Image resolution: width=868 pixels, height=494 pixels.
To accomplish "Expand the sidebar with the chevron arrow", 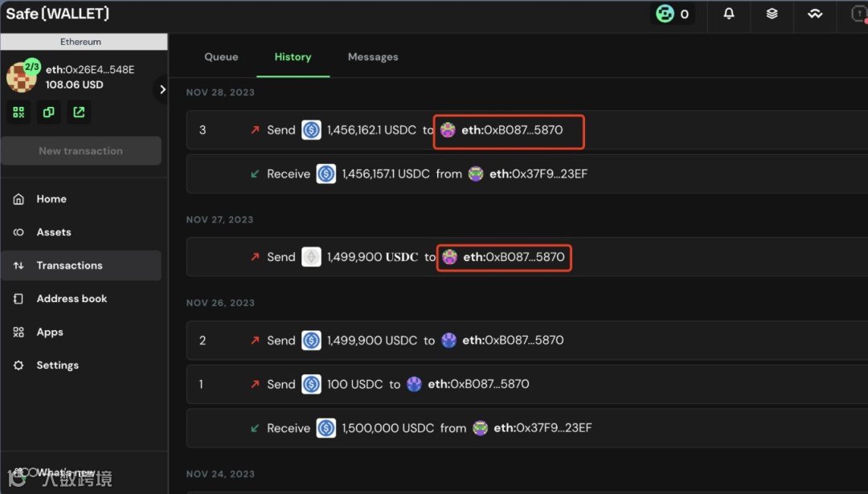I will (162, 89).
